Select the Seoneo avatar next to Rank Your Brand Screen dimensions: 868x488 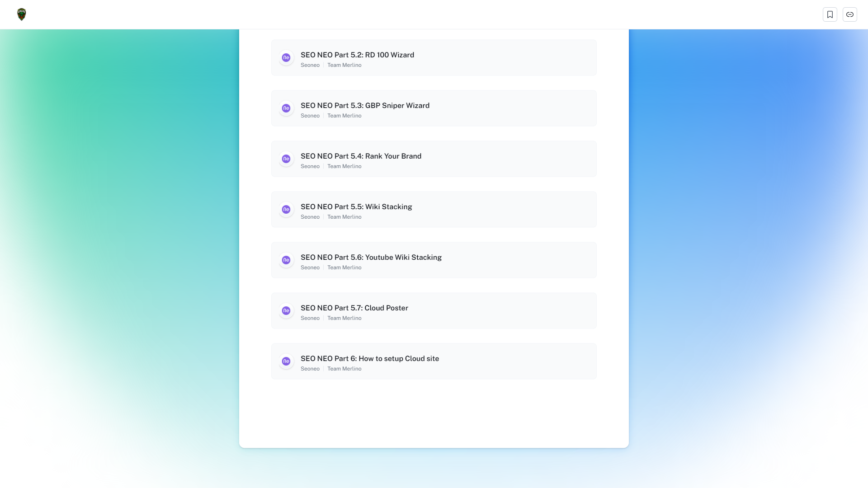coord(286,159)
